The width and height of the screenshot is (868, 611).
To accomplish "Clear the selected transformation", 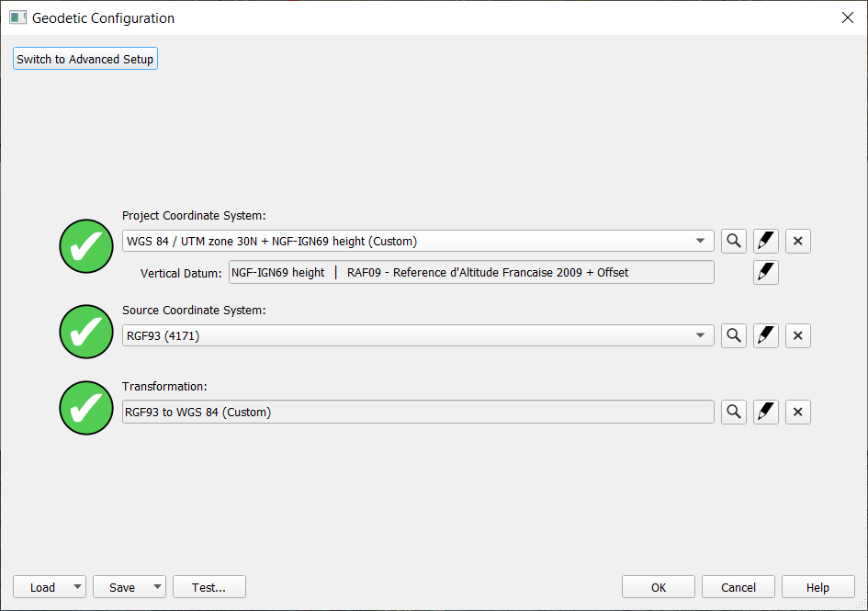I will [797, 413].
